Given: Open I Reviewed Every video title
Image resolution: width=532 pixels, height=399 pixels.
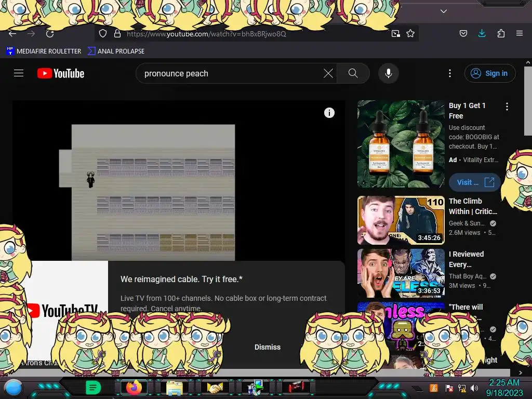Looking at the screenshot, I should [x=466, y=259].
